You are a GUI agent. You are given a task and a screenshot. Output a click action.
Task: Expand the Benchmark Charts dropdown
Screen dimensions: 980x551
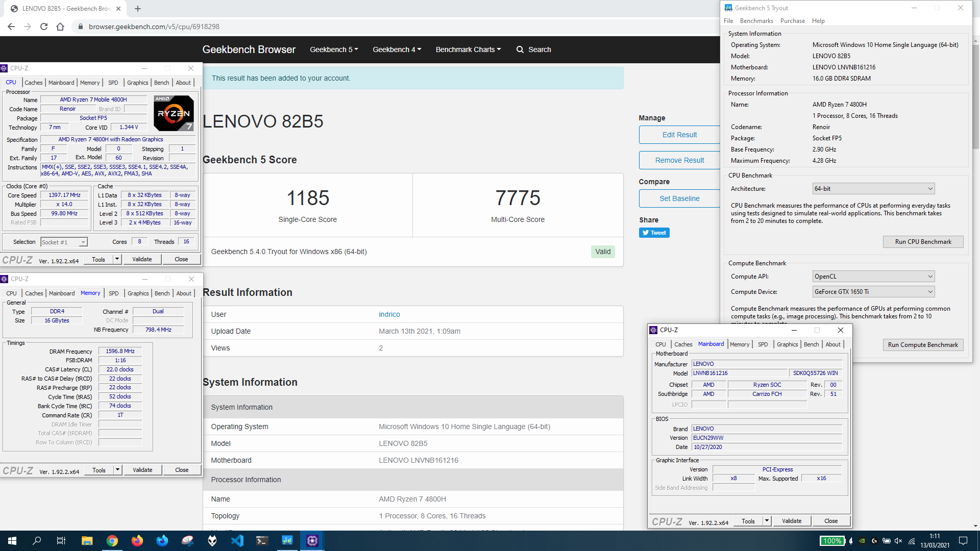click(x=468, y=49)
